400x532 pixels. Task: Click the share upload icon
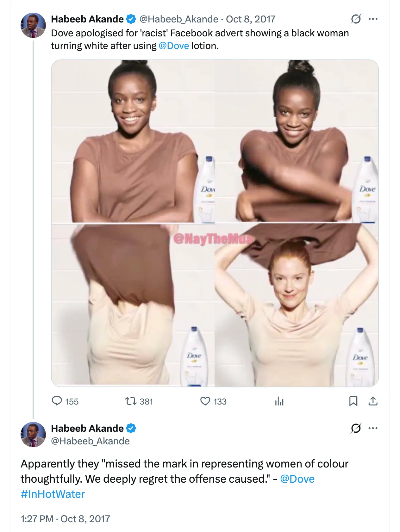[373, 401]
